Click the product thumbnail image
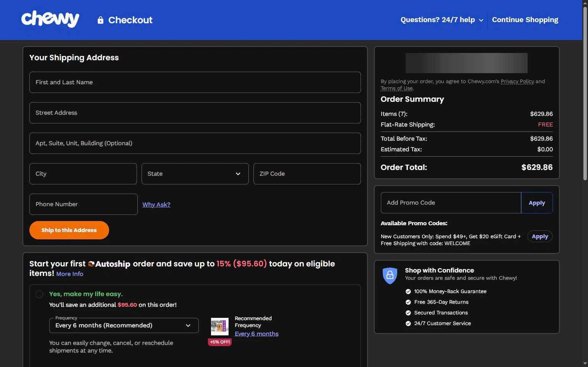Screen dimensions: 588x367 click(x=220, y=327)
